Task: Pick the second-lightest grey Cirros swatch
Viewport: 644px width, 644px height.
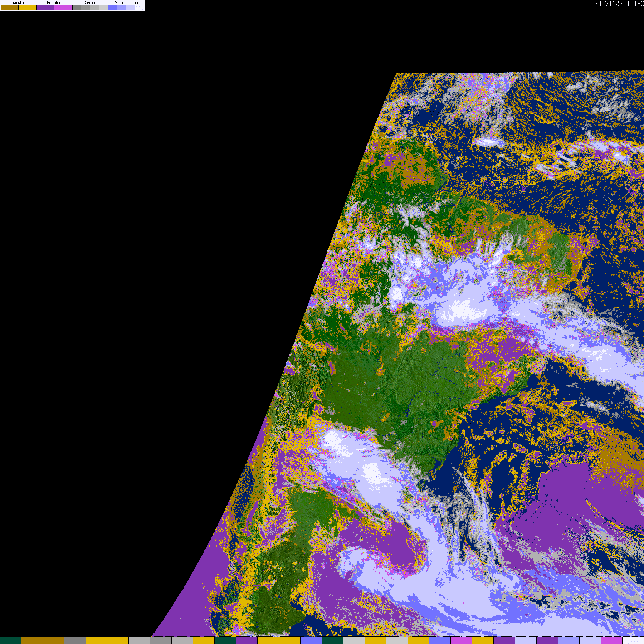Action: tap(94, 7)
